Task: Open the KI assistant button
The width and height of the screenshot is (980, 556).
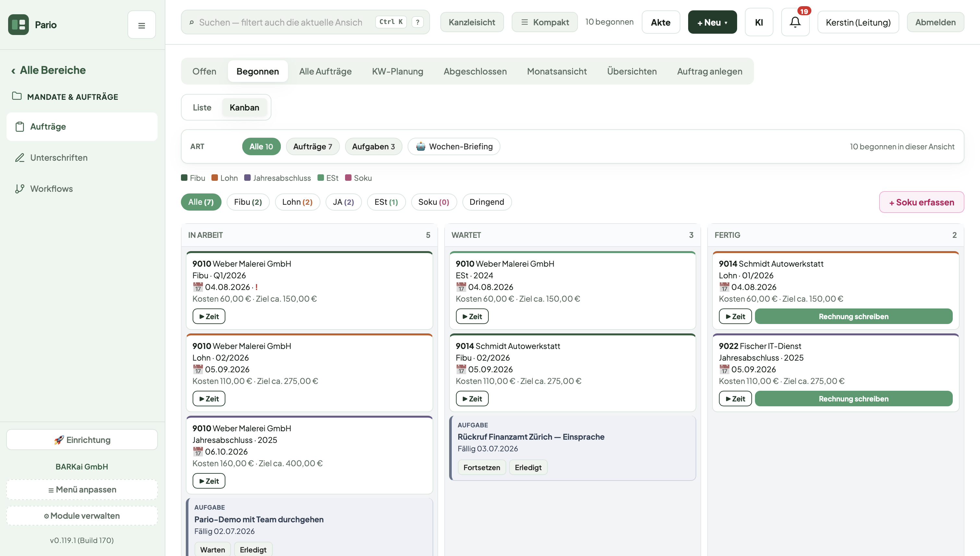Action: 759,22
